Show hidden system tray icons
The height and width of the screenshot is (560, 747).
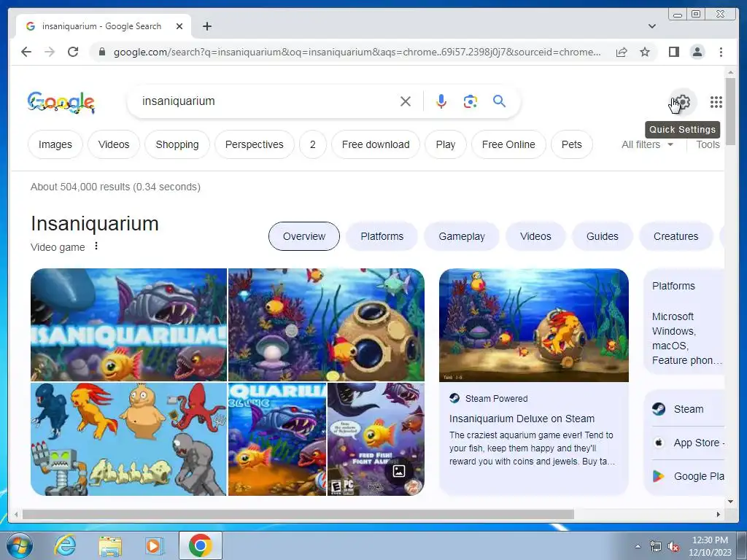pyautogui.click(x=638, y=546)
